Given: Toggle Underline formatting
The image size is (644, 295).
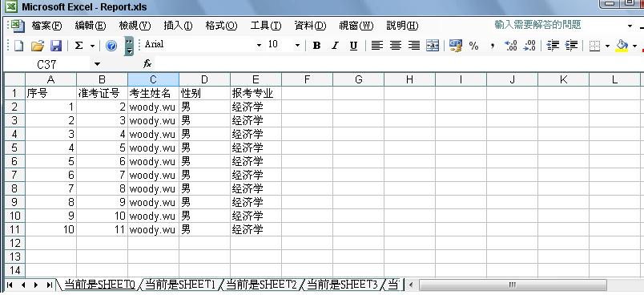Looking at the screenshot, I should pos(353,46).
